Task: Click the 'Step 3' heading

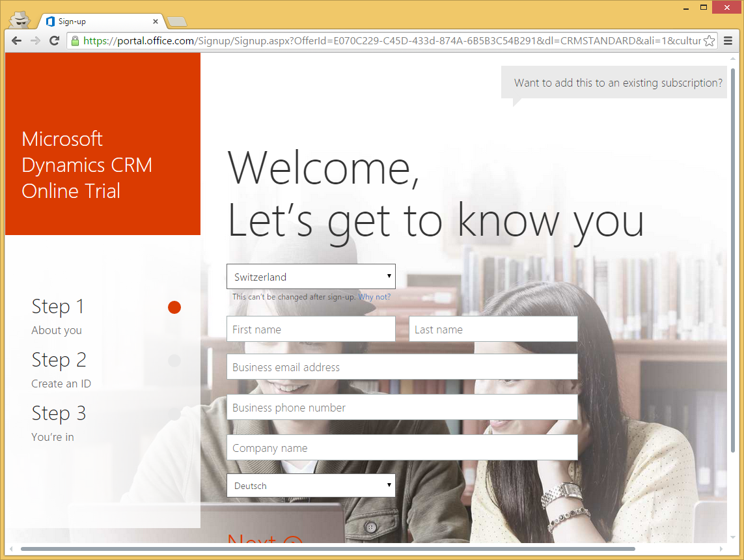Action: (x=59, y=413)
